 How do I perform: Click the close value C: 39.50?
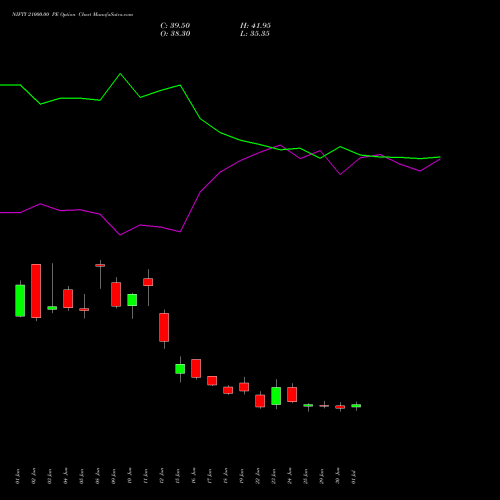coord(175,26)
